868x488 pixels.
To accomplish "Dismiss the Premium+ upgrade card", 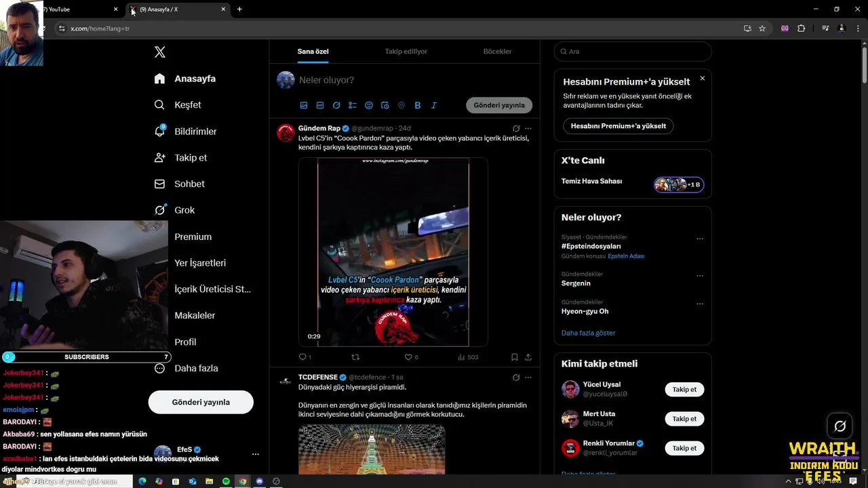I will (x=703, y=79).
